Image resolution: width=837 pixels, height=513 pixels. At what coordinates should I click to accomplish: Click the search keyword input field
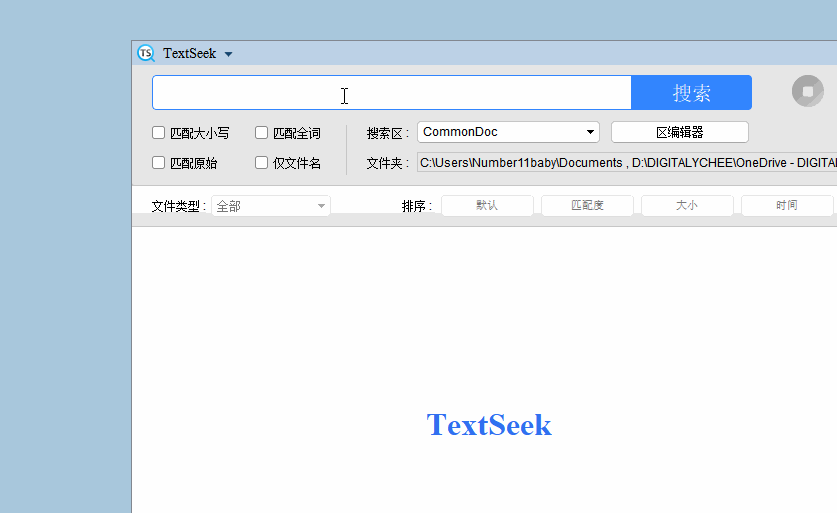(x=392, y=93)
